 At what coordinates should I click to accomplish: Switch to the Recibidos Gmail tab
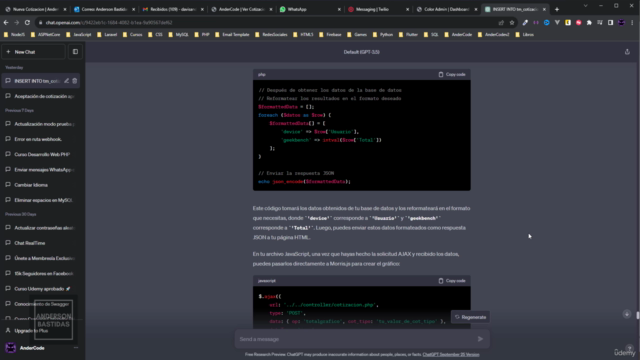pyautogui.click(x=173, y=9)
